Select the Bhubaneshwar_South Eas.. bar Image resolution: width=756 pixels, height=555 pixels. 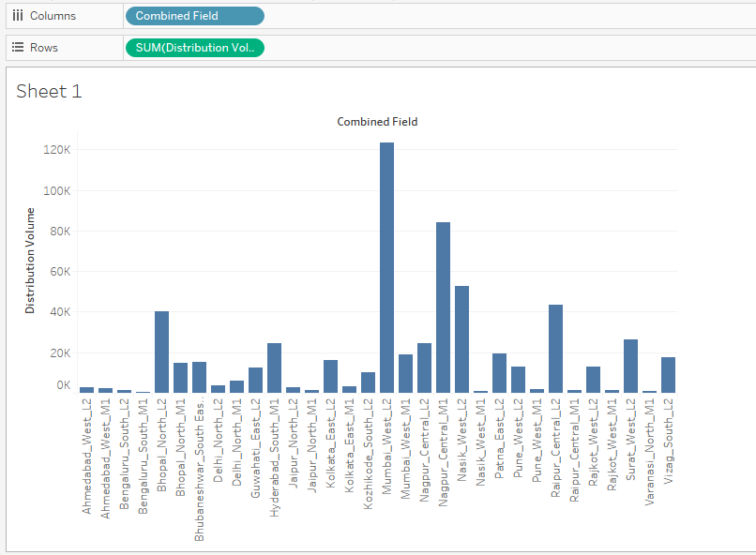coord(199,377)
